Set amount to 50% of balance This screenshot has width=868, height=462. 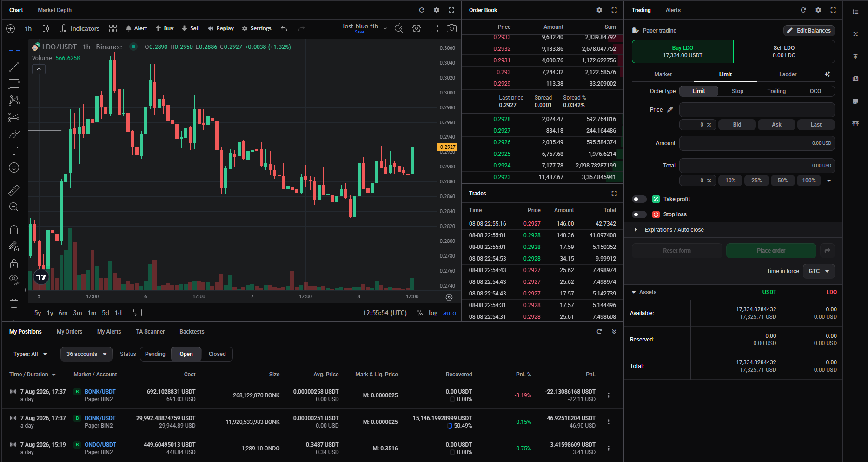(782, 181)
